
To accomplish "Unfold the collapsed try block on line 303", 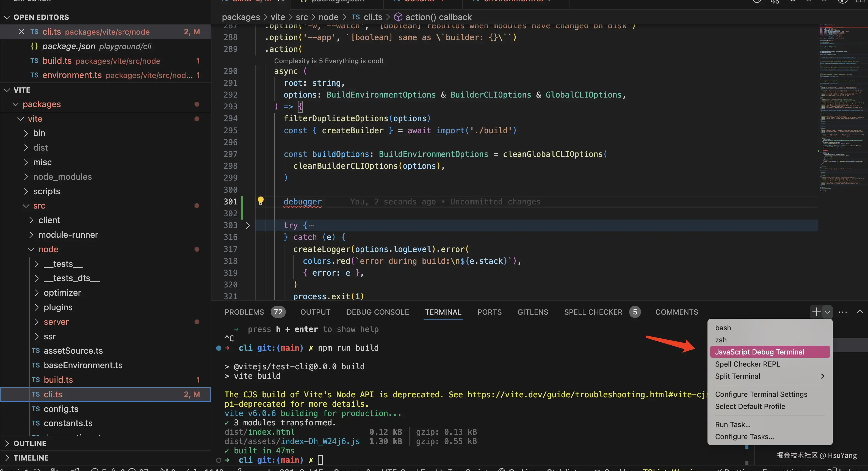I will pos(248,225).
